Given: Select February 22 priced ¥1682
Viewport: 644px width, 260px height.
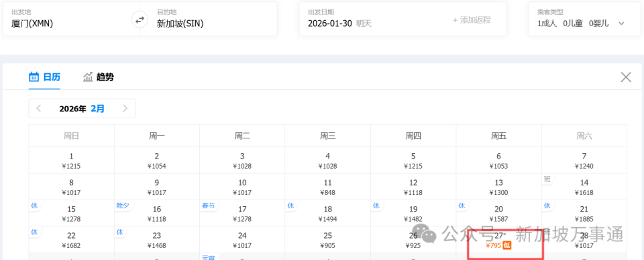Looking at the screenshot, I should click(72, 240).
